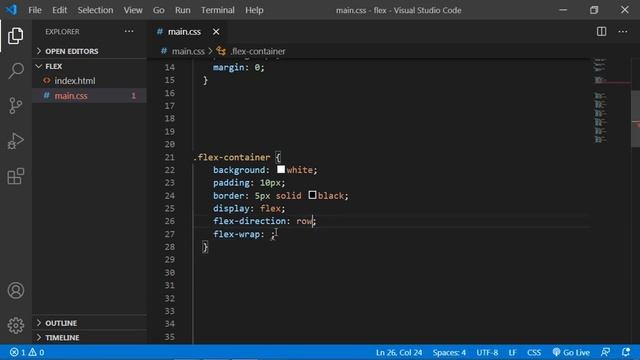This screenshot has width=640, height=360.
Task: Click main.css in the breadcrumb
Action: coord(188,51)
